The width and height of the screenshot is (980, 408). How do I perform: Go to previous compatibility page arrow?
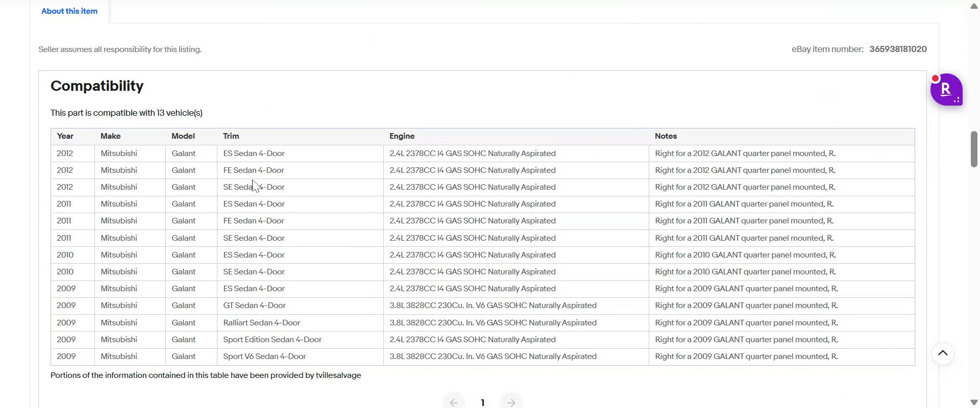(454, 402)
